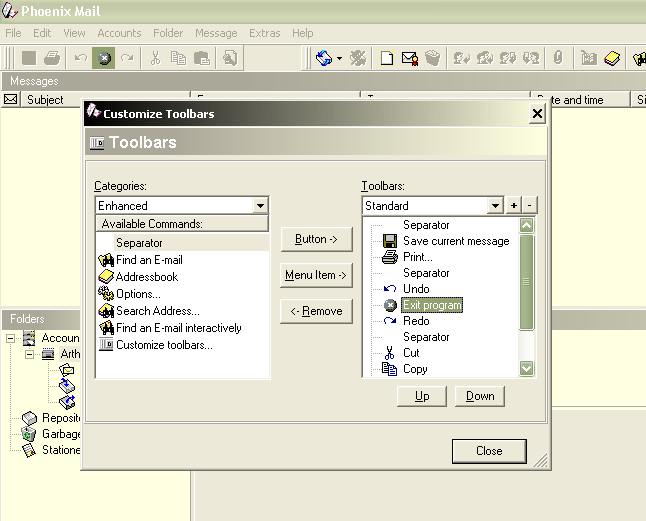The image size is (646, 521).
Task: Select Exit program in toolbar list
Action: tap(432, 305)
